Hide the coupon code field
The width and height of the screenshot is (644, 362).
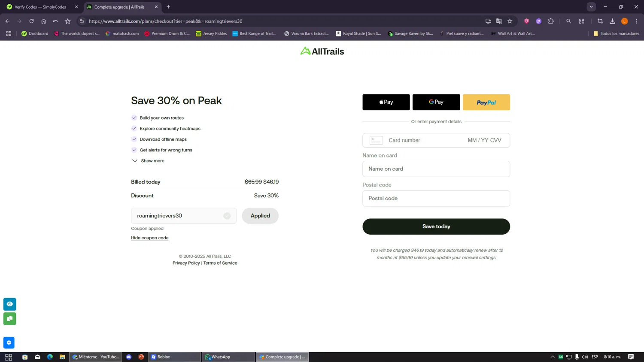(x=150, y=238)
